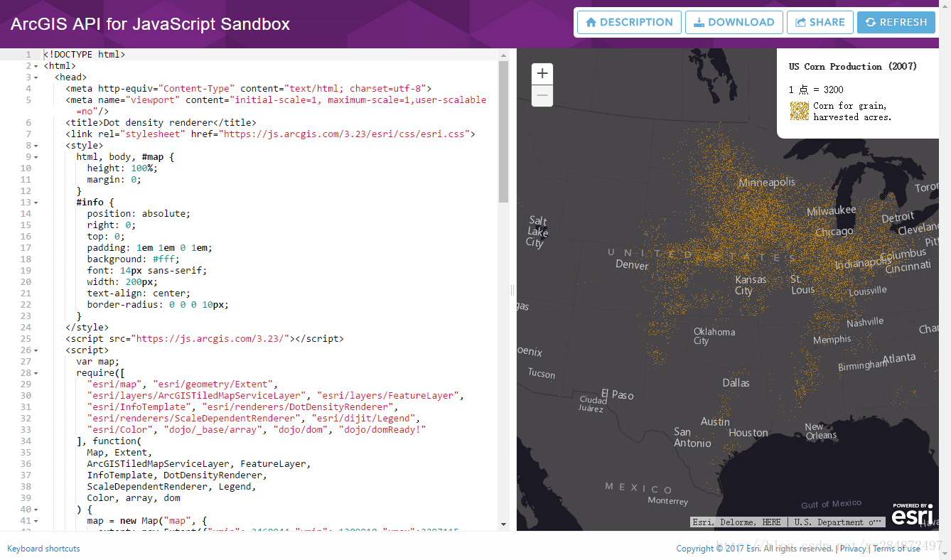
Task: Click the Kansas City label on the map
Action: click(750, 285)
